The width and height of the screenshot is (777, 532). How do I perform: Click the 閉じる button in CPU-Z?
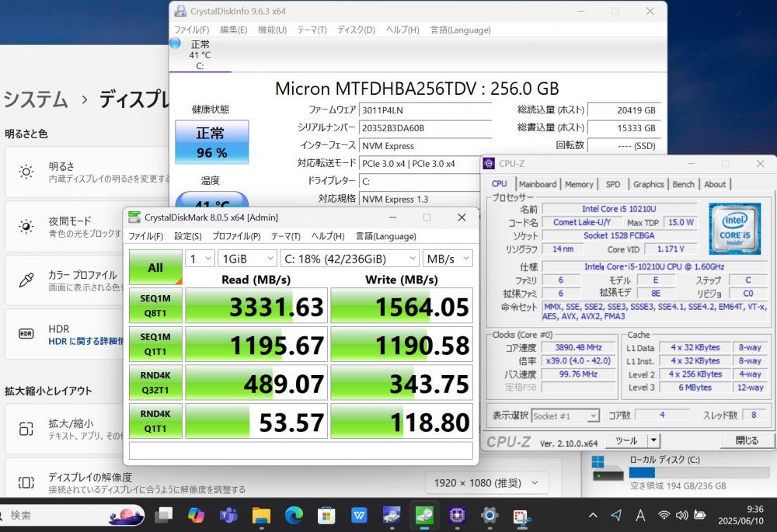(746, 440)
